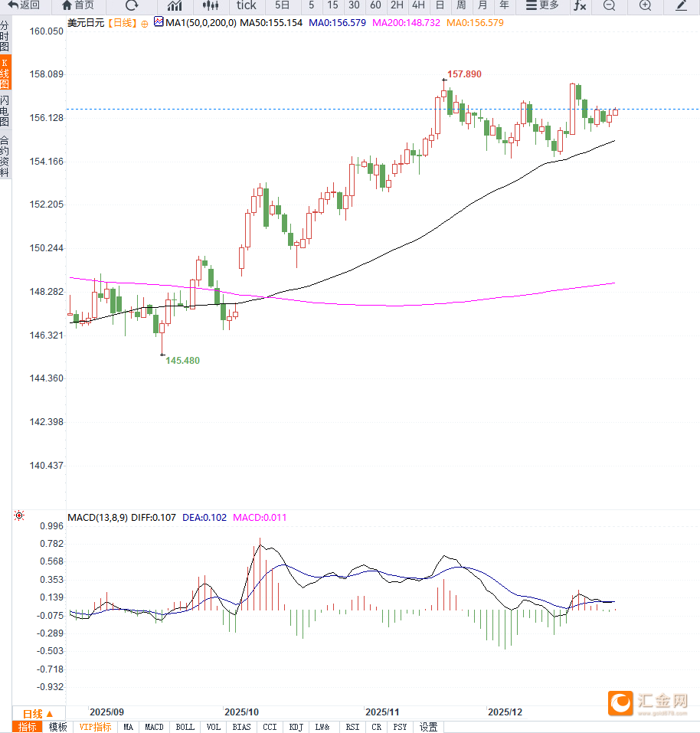Image resolution: width=700 pixels, height=733 pixels.
Task: Click the MACD(13,8,9) parameter label
Action: [x=98, y=518]
